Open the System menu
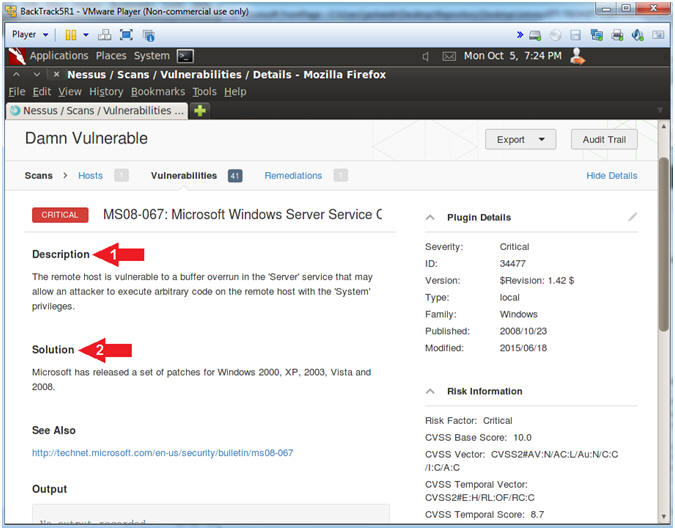Image resolution: width=675 pixels, height=530 pixels. tap(152, 56)
